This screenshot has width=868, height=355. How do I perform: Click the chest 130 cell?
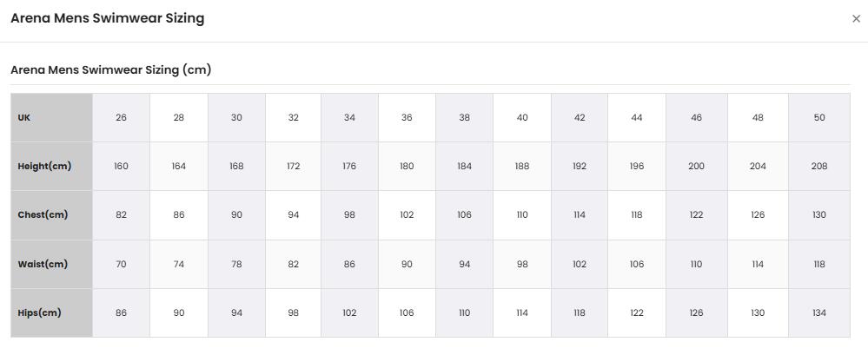819,215
